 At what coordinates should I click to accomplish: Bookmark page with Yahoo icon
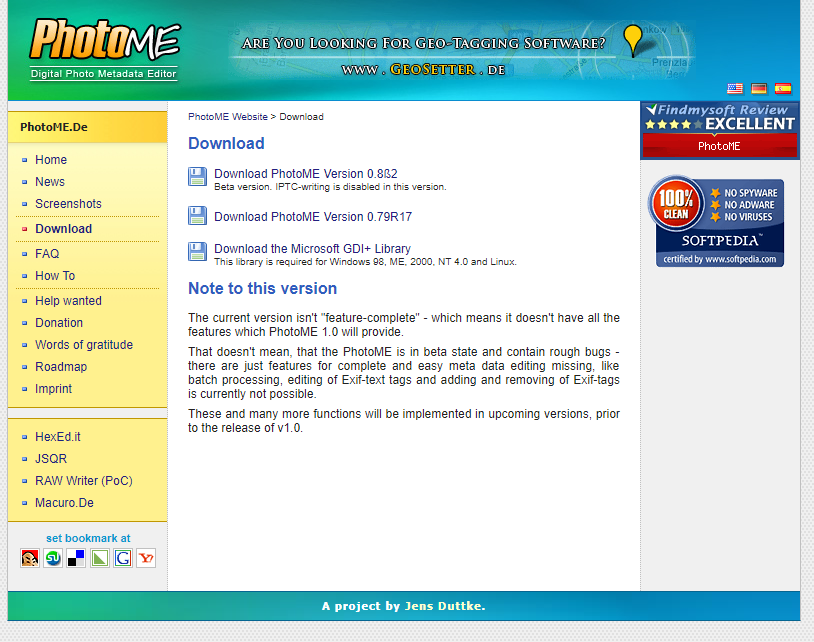tap(146, 558)
